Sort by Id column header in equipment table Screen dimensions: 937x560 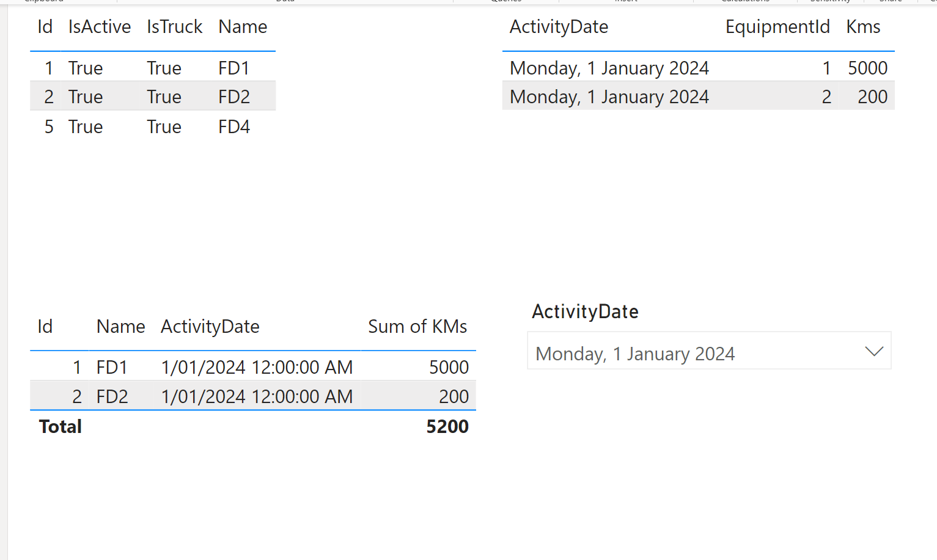tap(45, 27)
